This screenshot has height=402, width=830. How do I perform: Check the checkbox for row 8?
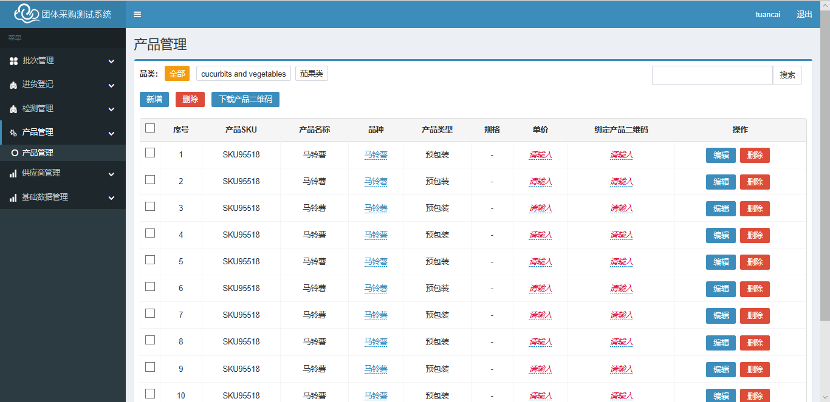tap(150, 340)
